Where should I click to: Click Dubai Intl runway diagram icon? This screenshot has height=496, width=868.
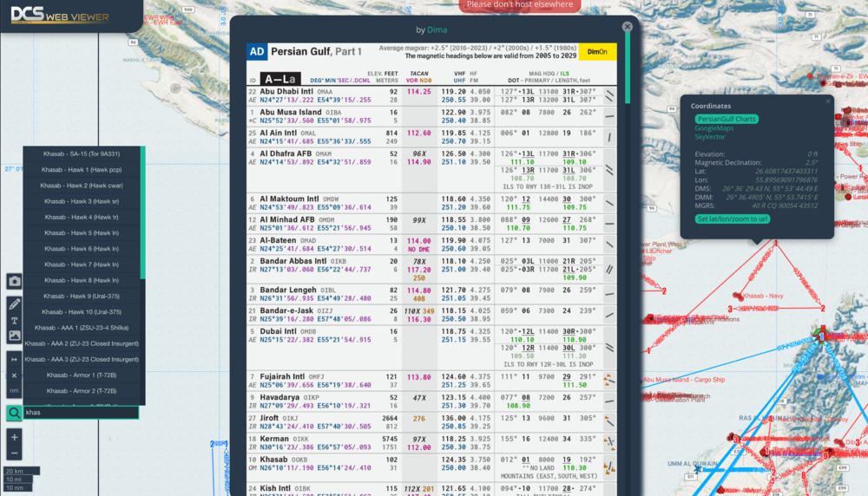point(609,348)
